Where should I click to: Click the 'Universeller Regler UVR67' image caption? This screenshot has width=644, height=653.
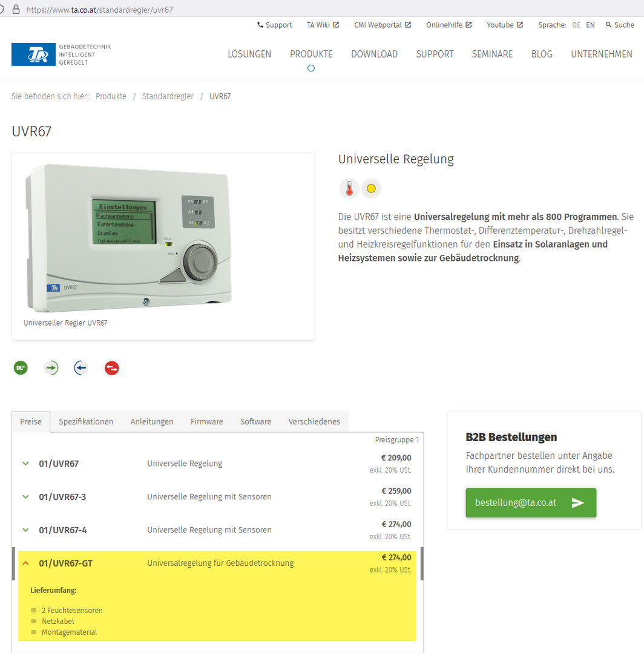(x=65, y=323)
